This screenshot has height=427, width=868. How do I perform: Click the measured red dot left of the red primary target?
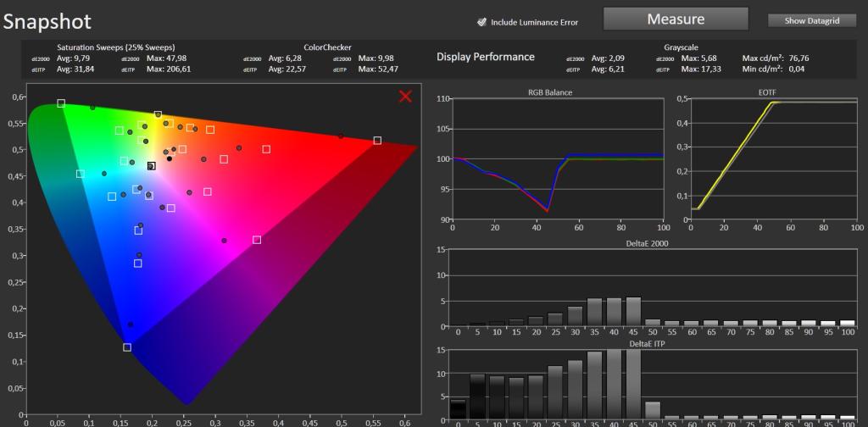341,136
